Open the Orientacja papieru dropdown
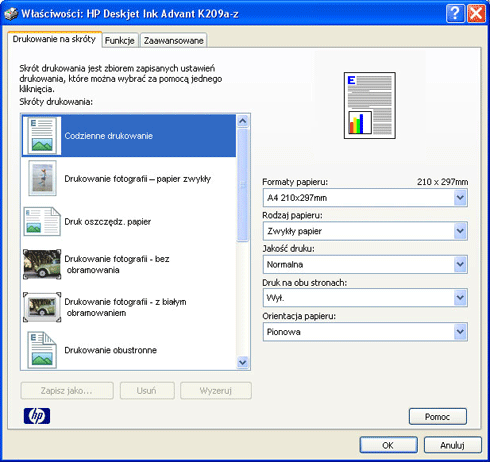The height and width of the screenshot is (462, 490). coord(365,332)
